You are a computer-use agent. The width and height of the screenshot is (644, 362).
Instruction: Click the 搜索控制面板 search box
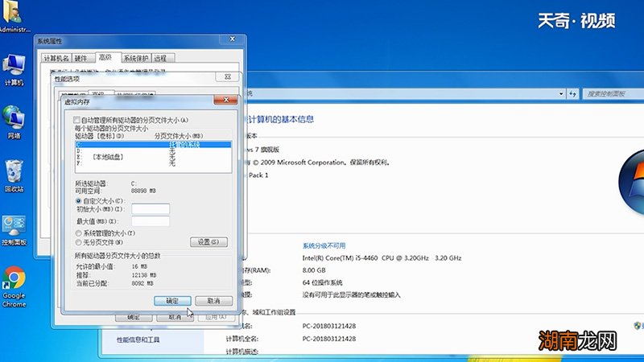point(613,94)
